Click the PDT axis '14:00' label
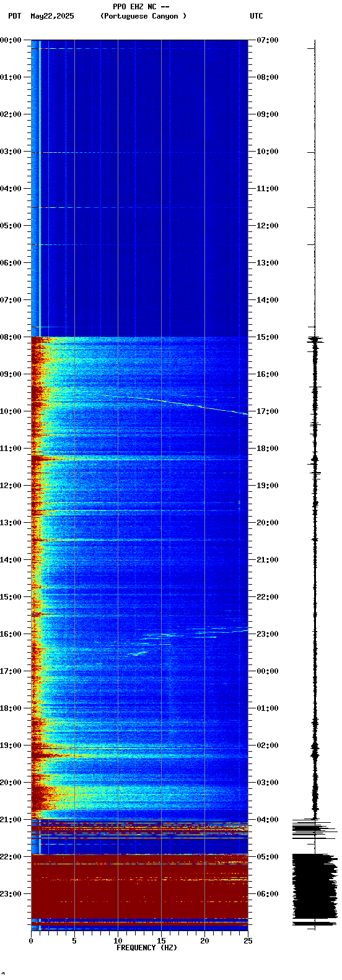Viewport: 342px width, 980px height. pos(11,560)
